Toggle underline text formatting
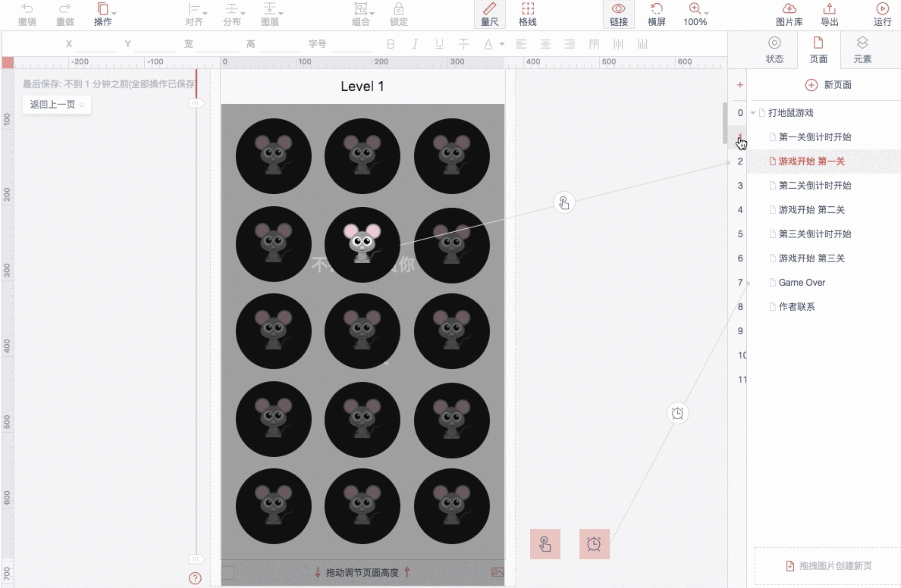The image size is (901, 588). tap(439, 44)
